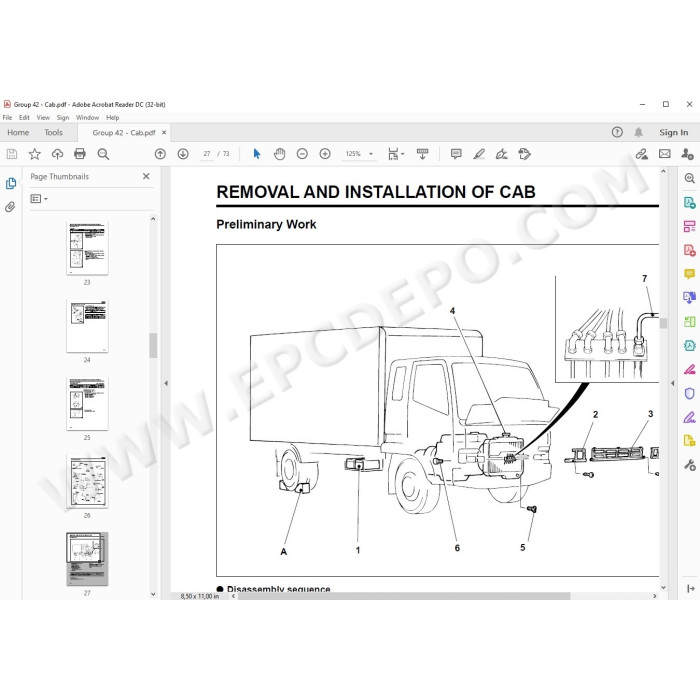Toggle the scrolling read mode icon
This screenshot has height=700, width=700.
[422, 154]
